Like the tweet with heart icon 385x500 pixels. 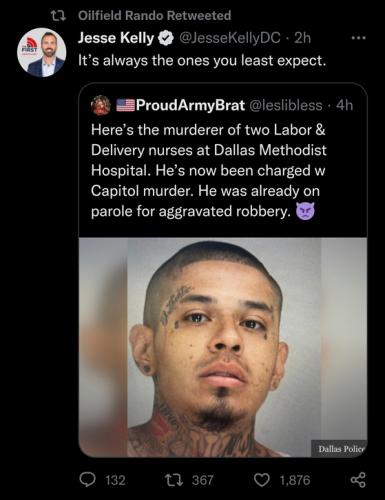(x=262, y=480)
